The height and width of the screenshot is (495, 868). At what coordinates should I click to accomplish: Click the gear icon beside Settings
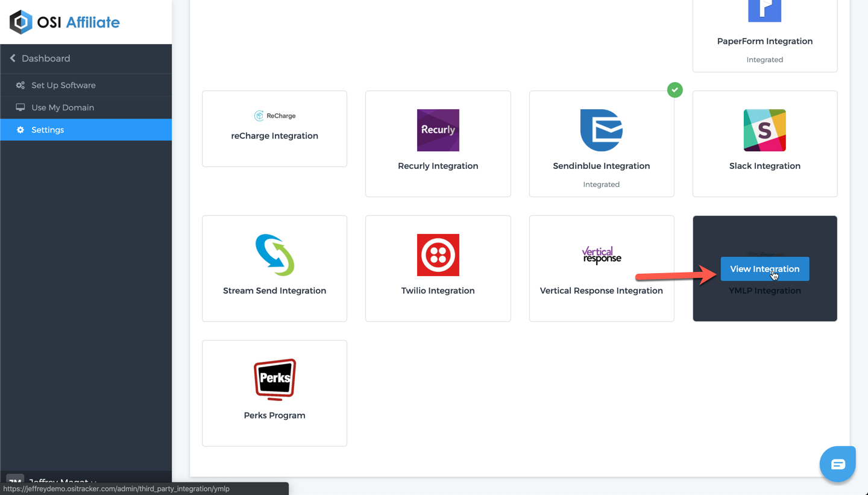[20, 130]
